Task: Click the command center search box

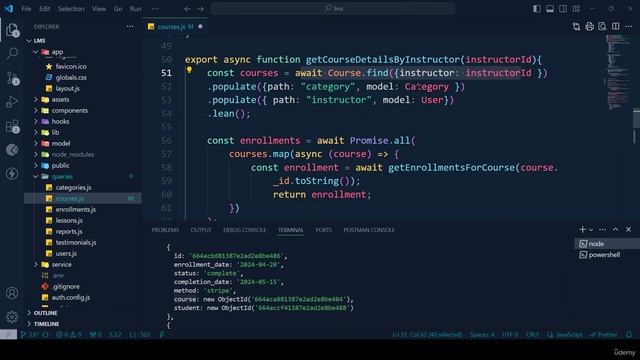Action: (x=333, y=9)
